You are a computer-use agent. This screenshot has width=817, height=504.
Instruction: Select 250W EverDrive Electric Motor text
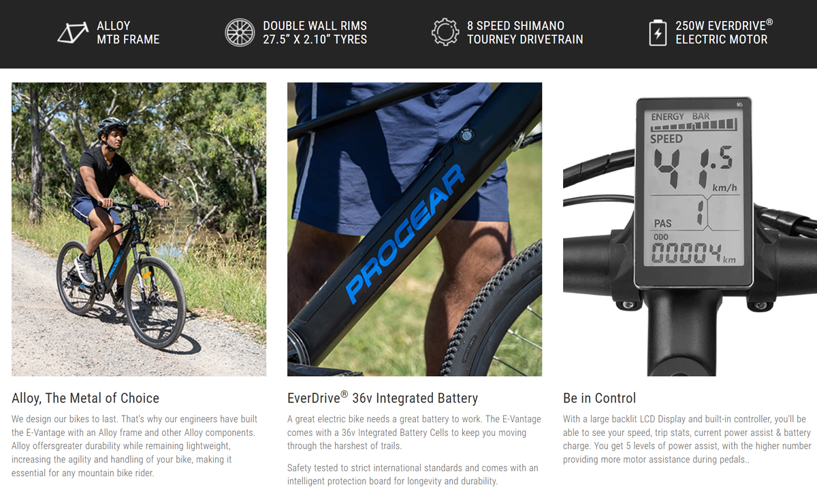coord(724,32)
